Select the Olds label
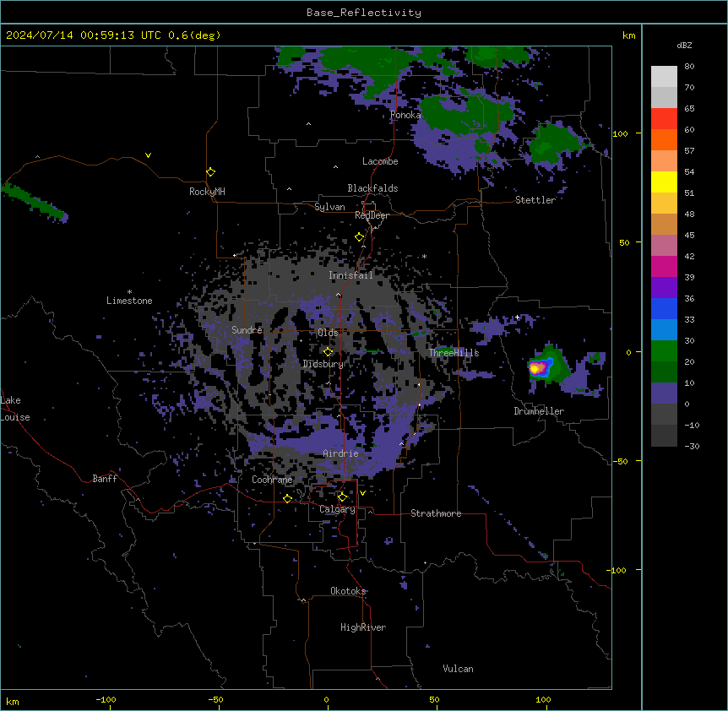Image resolution: width=728 pixels, height=711 pixels. coord(328,333)
